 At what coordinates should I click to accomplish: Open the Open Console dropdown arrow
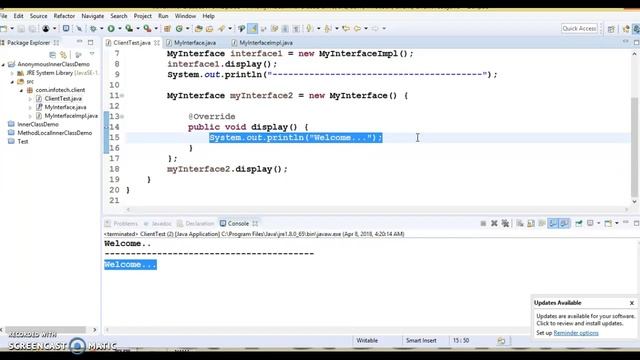616,223
